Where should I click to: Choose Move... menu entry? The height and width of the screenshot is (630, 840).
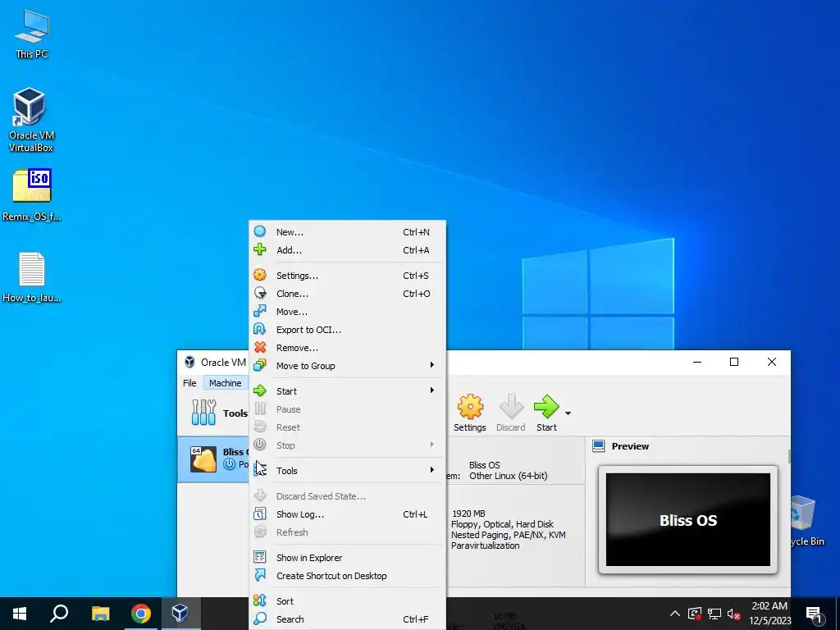point(347,312)
